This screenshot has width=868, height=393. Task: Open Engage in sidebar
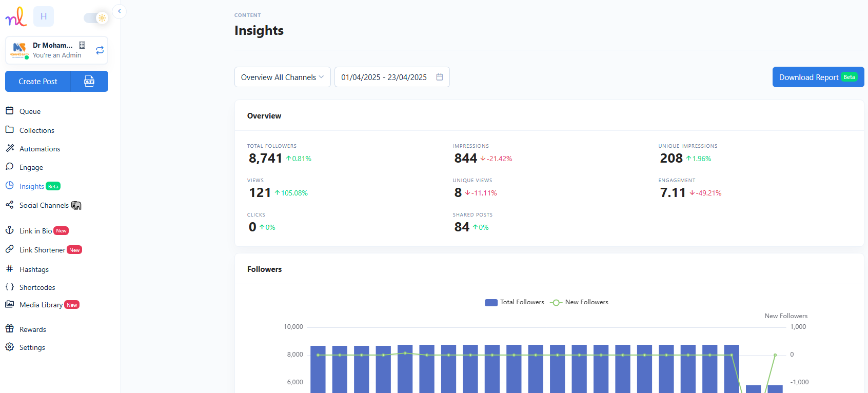31,167
